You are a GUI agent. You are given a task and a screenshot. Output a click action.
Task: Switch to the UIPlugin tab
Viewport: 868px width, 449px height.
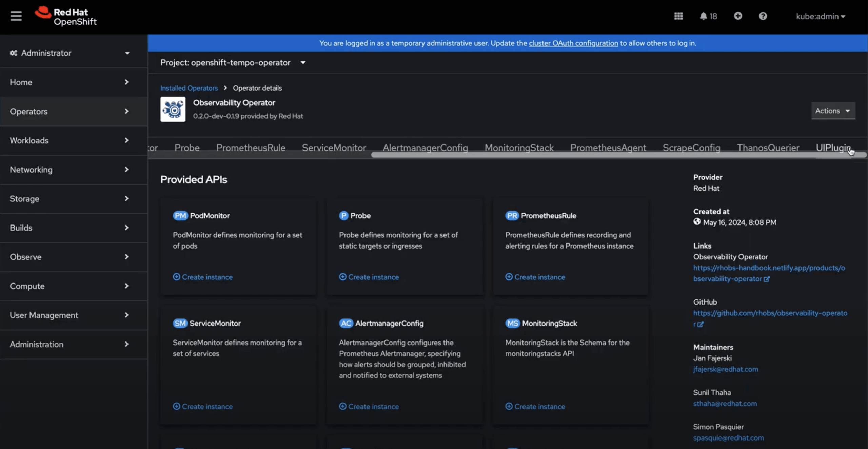coord(833,148)
